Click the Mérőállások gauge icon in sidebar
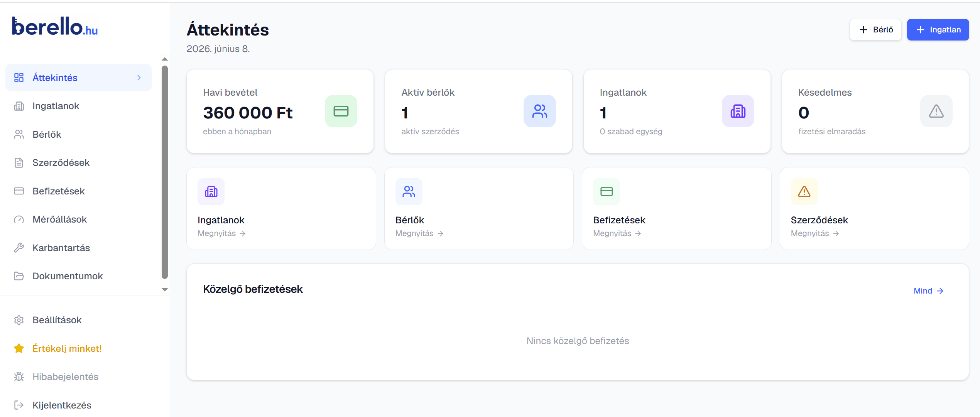 [19, 219]
